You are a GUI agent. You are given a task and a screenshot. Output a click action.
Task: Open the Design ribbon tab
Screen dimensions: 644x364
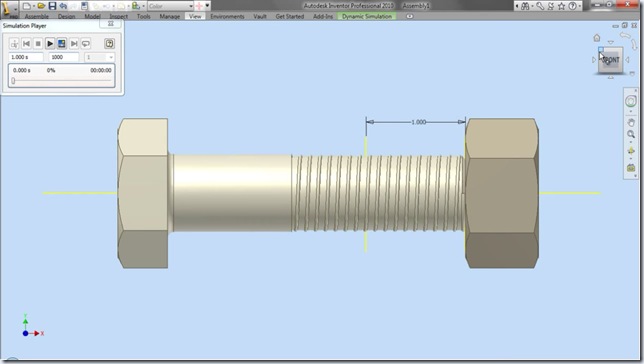67,16
